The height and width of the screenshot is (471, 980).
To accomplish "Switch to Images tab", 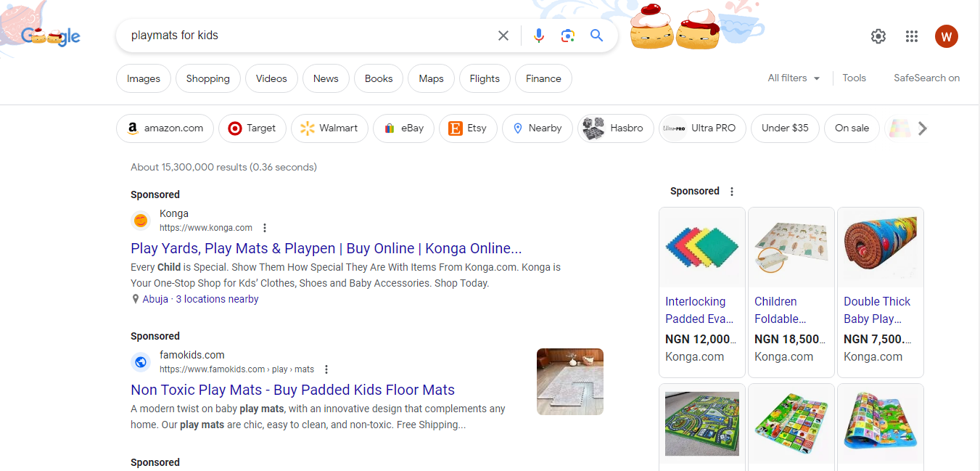I will (144, 79).
